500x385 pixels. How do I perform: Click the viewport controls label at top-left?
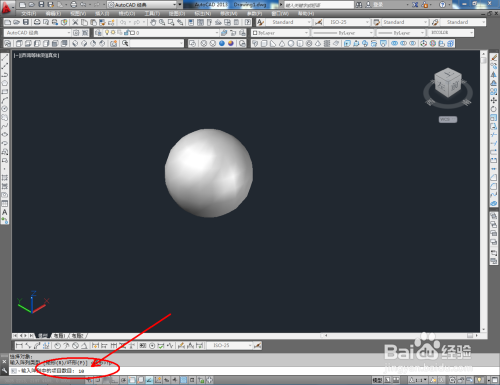36,55
